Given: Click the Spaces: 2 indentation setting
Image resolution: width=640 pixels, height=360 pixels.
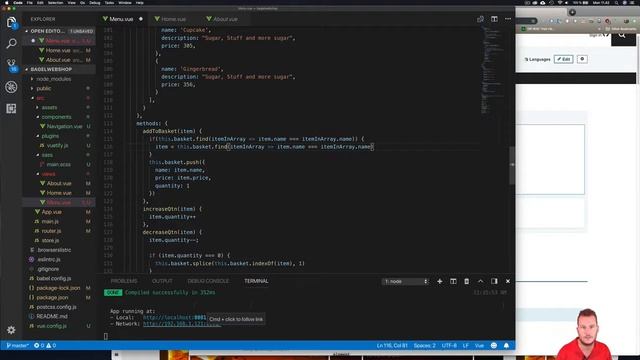Looking at the screenshot, I should tap(424, 346).
